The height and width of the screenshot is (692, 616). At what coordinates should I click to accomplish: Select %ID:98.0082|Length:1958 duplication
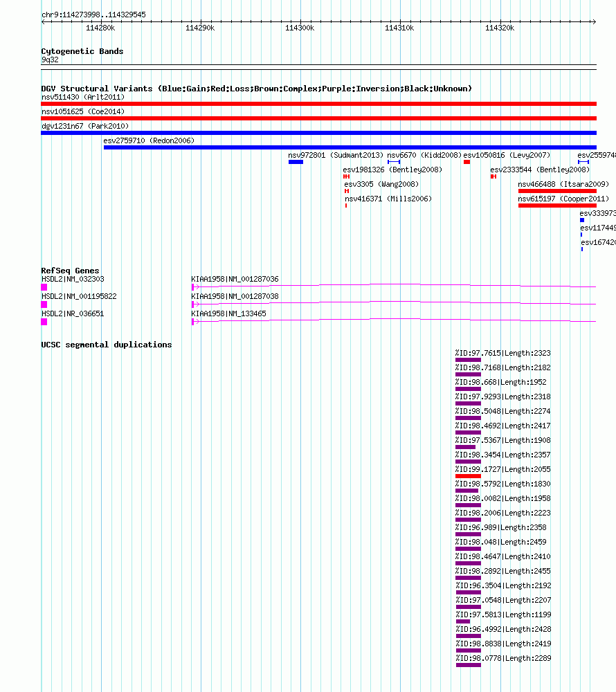click(503, 499)
